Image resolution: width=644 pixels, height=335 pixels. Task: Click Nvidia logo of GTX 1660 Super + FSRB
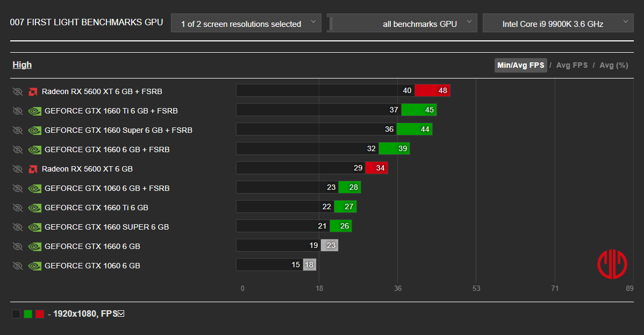pyautogui.click(x=34, y=130)
